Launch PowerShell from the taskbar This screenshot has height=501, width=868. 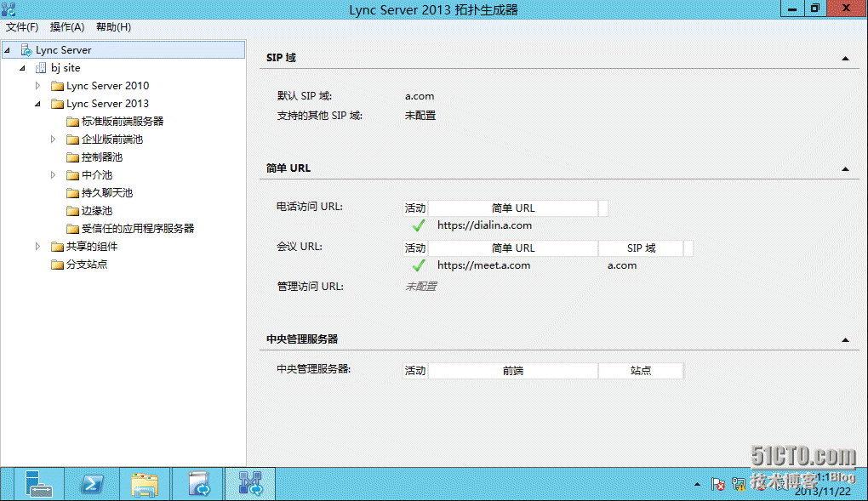pos(91,484)
